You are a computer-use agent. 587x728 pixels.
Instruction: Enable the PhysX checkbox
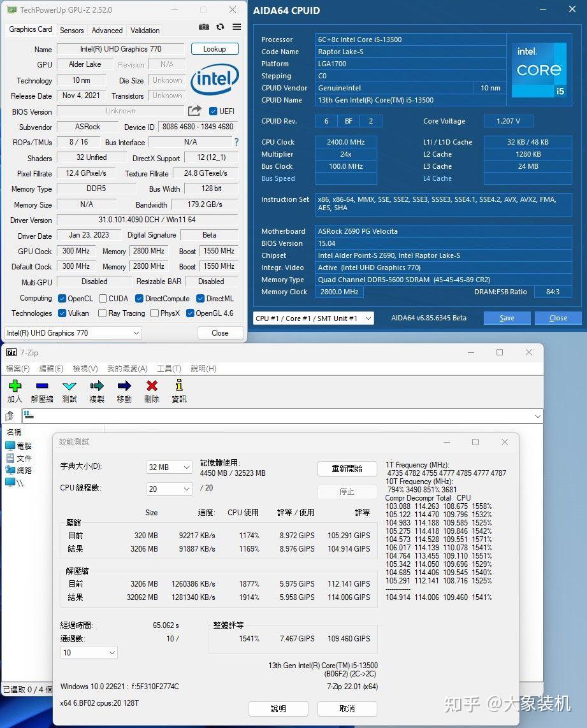click(x=154, y=313)
